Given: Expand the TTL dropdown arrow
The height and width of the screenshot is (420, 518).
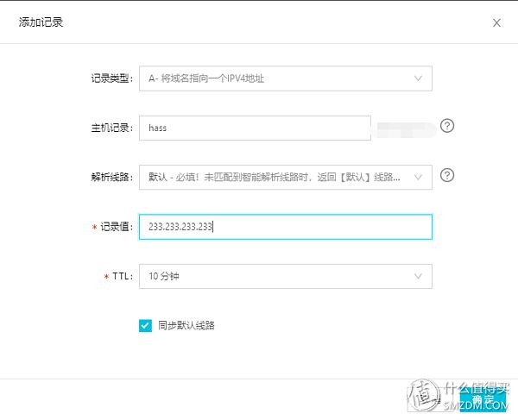Looking at the screenshot, I should [x=418, y=276].
